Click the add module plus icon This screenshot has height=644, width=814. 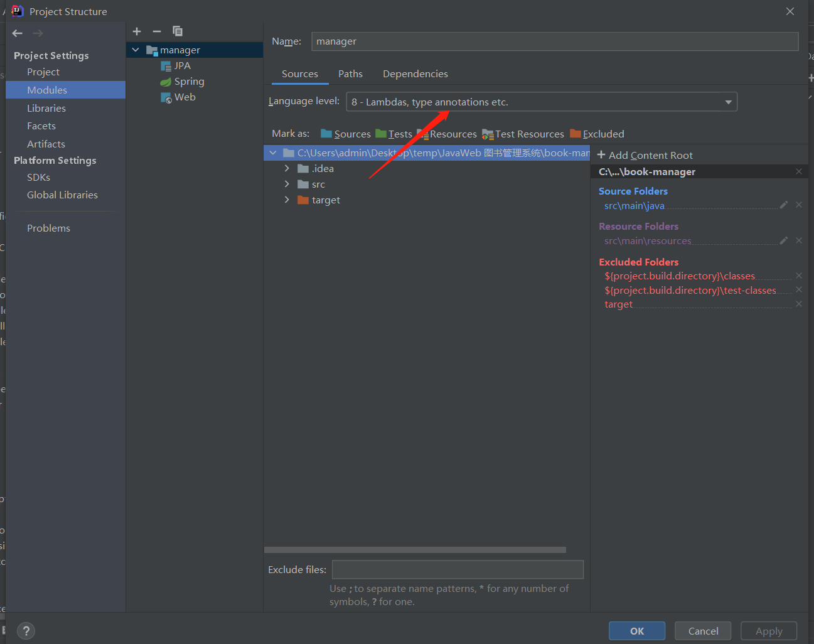click(x=137, y=31)
